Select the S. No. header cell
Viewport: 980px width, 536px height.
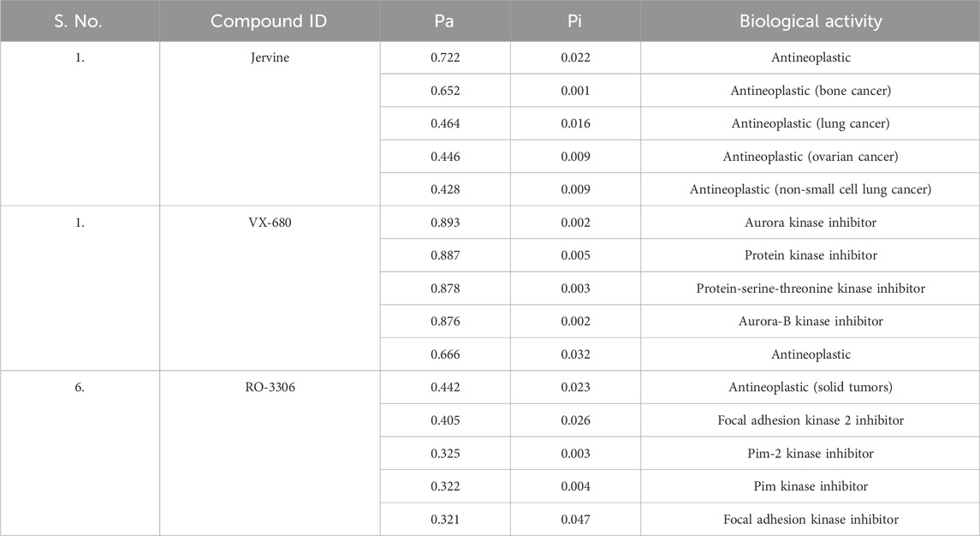click(80, 21)
